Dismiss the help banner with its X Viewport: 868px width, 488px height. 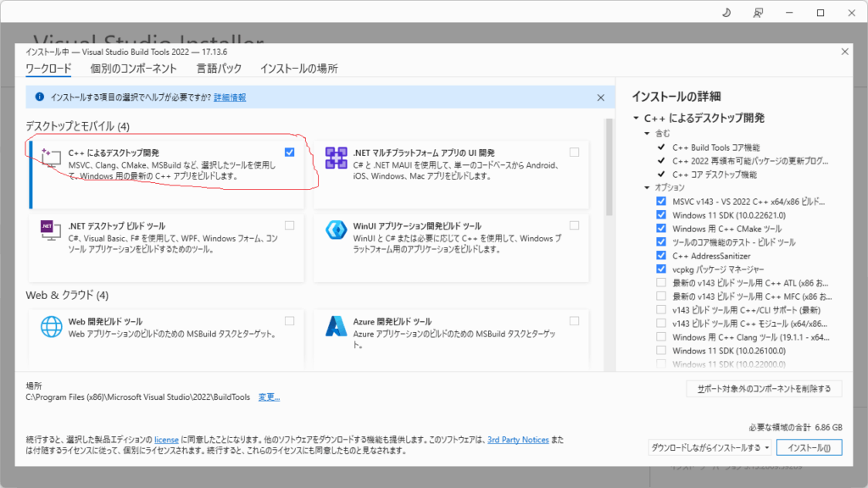[x=601, y=97]
